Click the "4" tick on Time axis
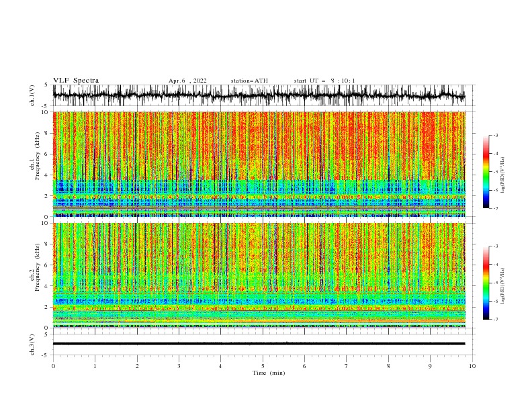 [220, 366]
